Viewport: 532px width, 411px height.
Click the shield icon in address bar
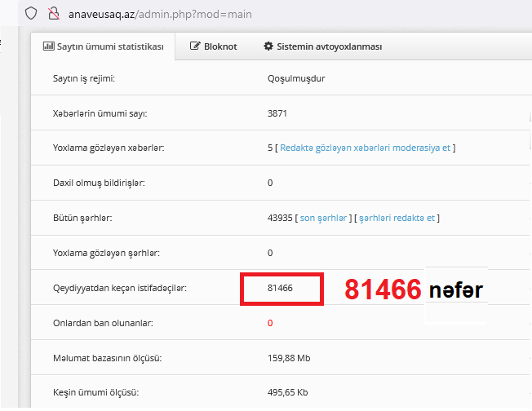31,13
